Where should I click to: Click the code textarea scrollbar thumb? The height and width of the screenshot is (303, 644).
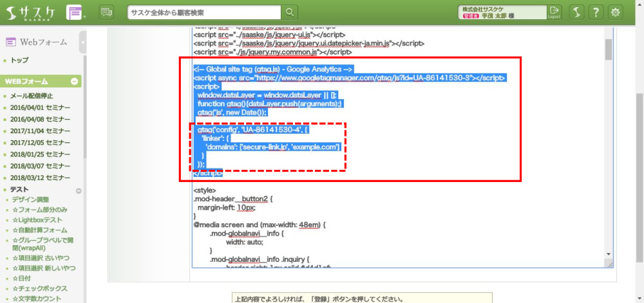(x=609, y=49)
